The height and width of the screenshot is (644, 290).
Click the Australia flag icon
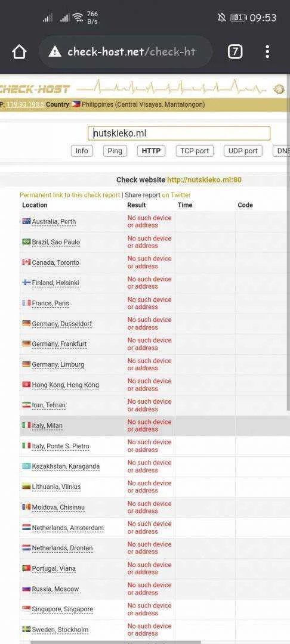tap(26, 221)
